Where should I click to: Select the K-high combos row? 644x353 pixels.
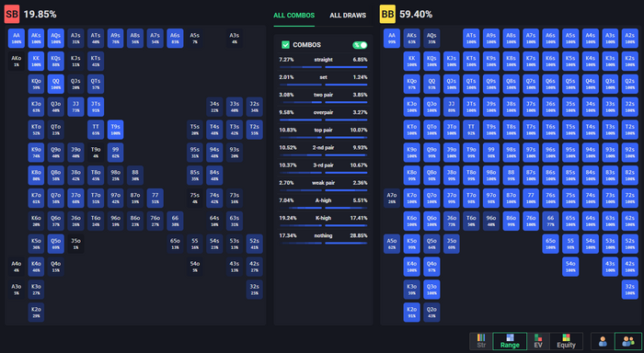click(x=323, y=220)
